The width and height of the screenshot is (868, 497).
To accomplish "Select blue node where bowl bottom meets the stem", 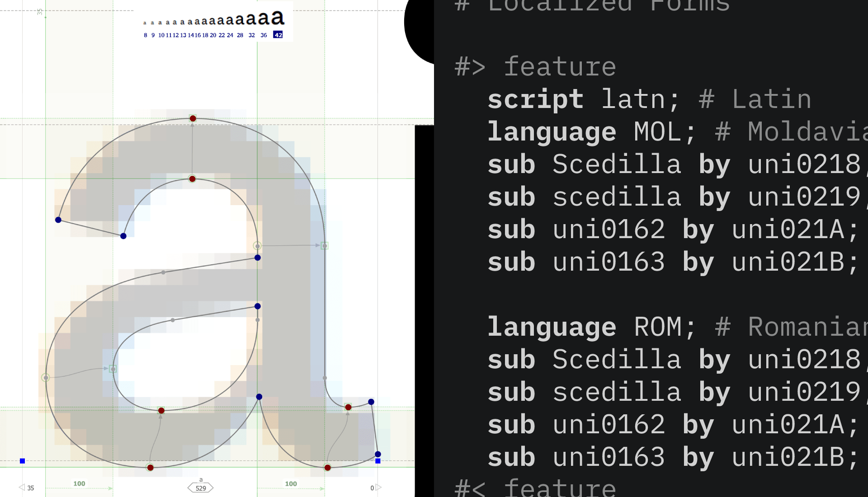I will (x=259, y=397).
